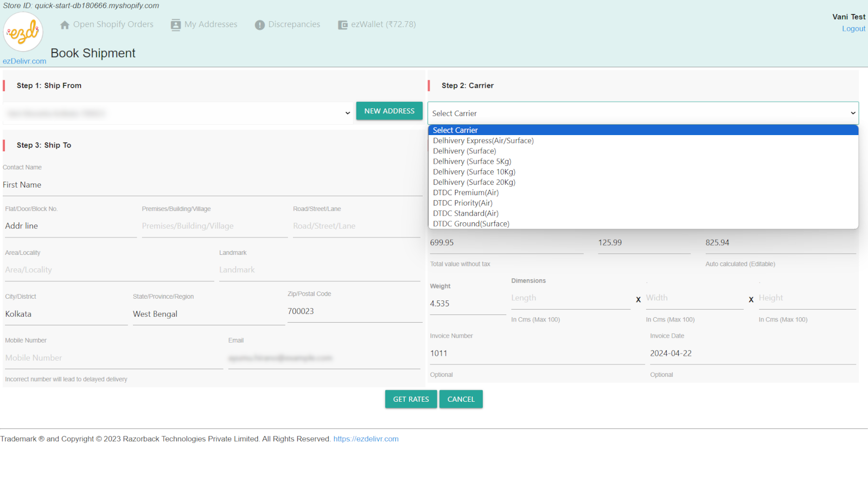Viewport: 868px width, 488px height.
Task: Click the Length dimension field
Action: click(570, 298)
